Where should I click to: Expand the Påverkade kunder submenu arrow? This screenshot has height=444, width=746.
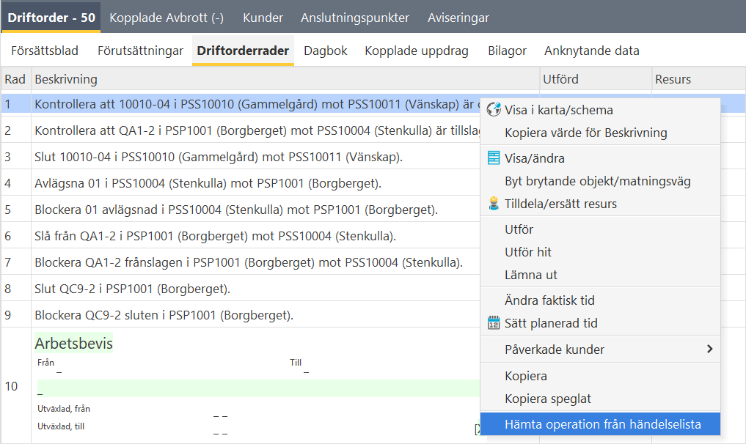click(710, 349)
